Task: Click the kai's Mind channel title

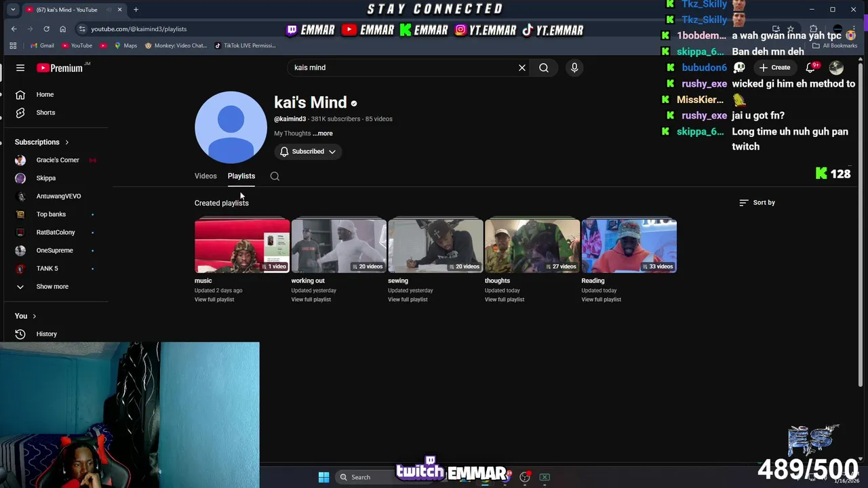Action: (x=311, y=102)
